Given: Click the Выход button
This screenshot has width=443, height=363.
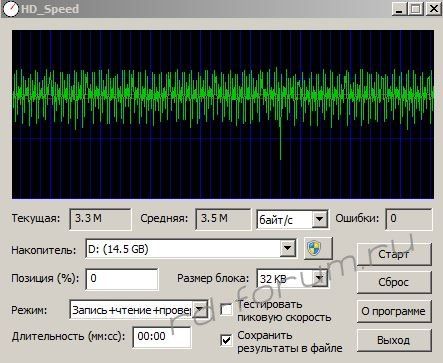Looking at the screenshot, I should click(394, 340).
